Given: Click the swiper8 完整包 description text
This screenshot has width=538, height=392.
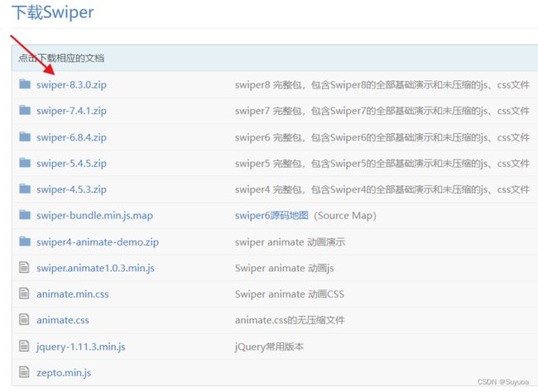Looking at the screenshot, I should (382, 84).
